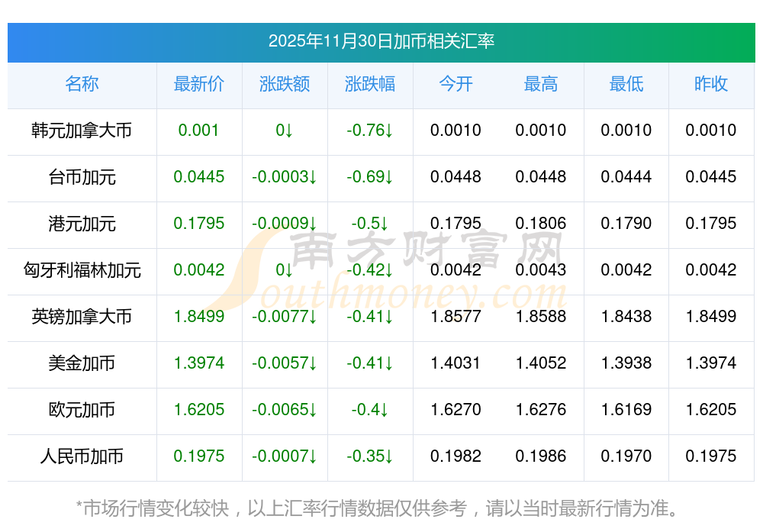Click the 欧元加币 currency name
This screenshot has height=532, width=763.
(82, 410)
